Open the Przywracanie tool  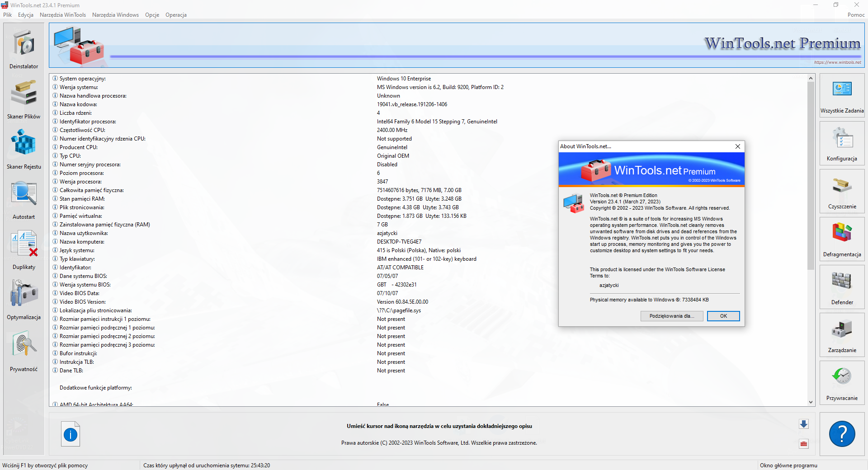pyautogui.click(x=842, y=383)
